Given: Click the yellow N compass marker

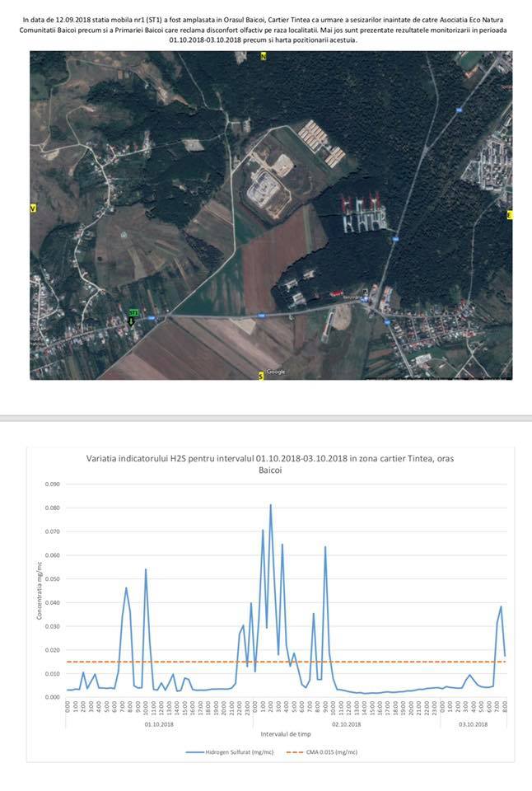Looking at the screenshot, I should coord(264,56).
